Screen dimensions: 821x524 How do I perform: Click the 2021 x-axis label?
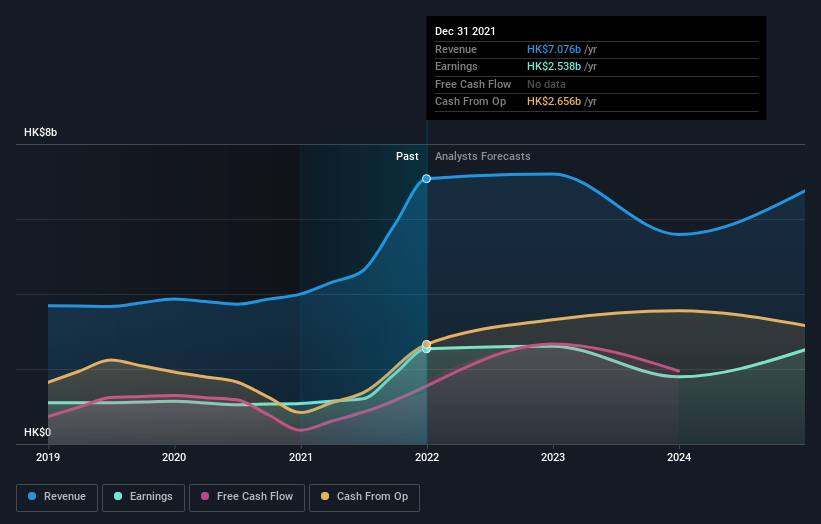[x=301, y=457]
